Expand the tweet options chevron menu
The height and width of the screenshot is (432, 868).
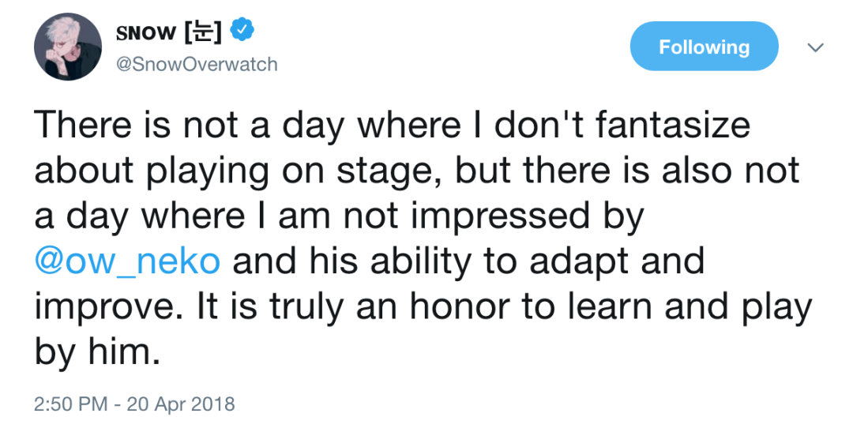(816, 48)
